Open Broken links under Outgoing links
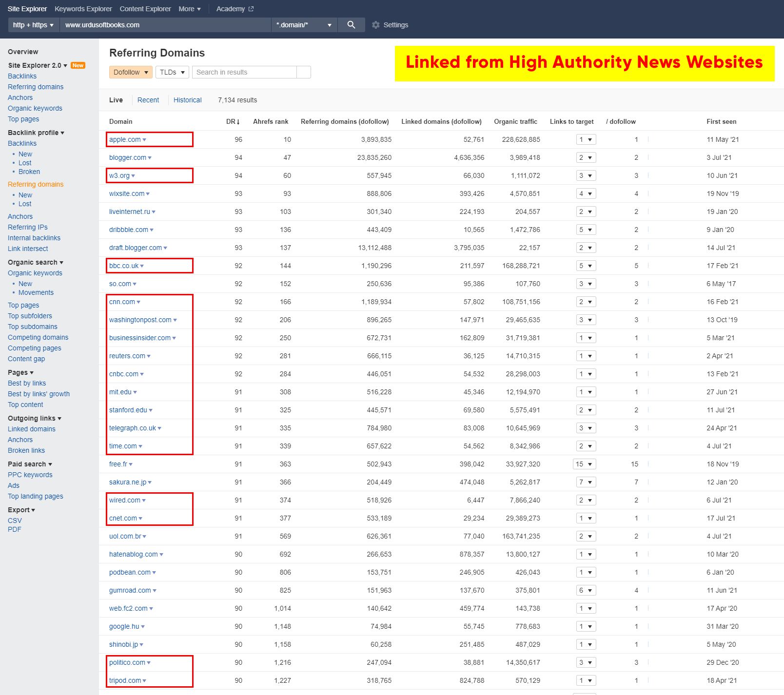The height and width of the screenshot is (695, 784). (x=26, y=450)
